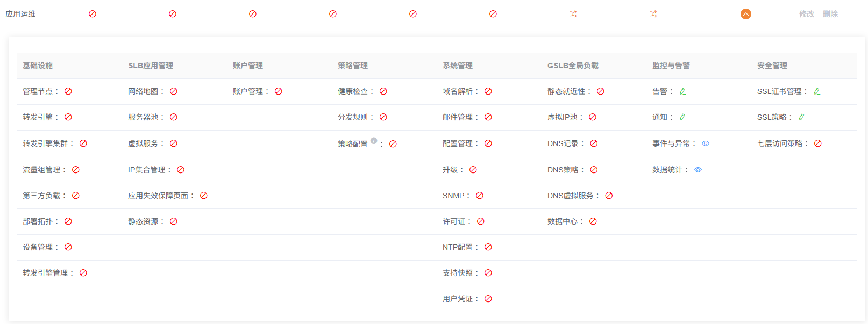Click the green edit icon for 告警

pyautogui.click(x=683, y=91)
